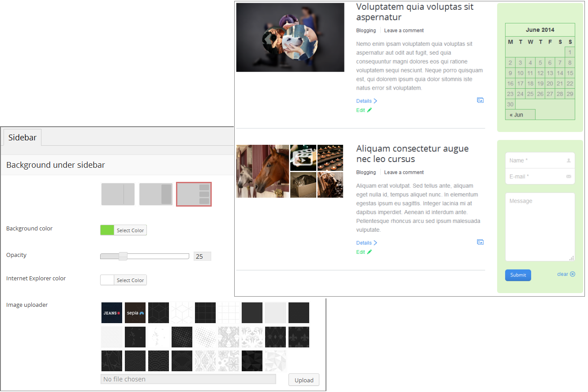Click gallery icon on second blog post
This screenshot has height=392, width=588.
[480, 242]
